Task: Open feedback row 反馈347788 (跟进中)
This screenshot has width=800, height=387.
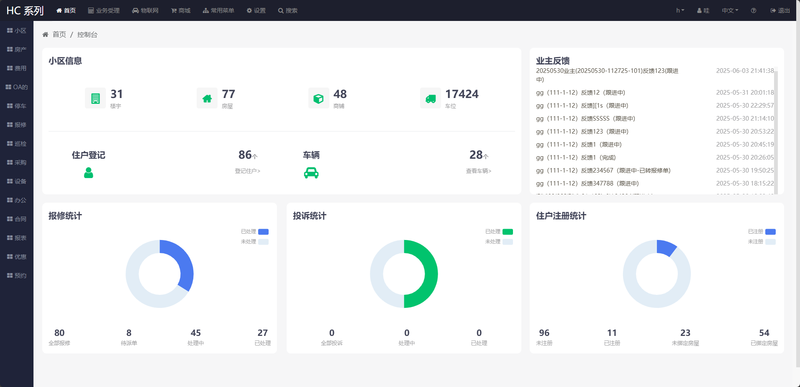Action: point(655,183)
